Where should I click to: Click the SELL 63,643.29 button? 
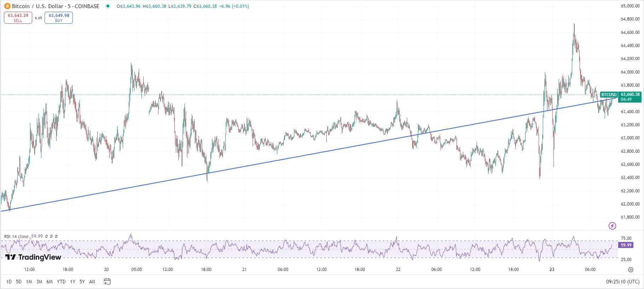pos(18,18)
